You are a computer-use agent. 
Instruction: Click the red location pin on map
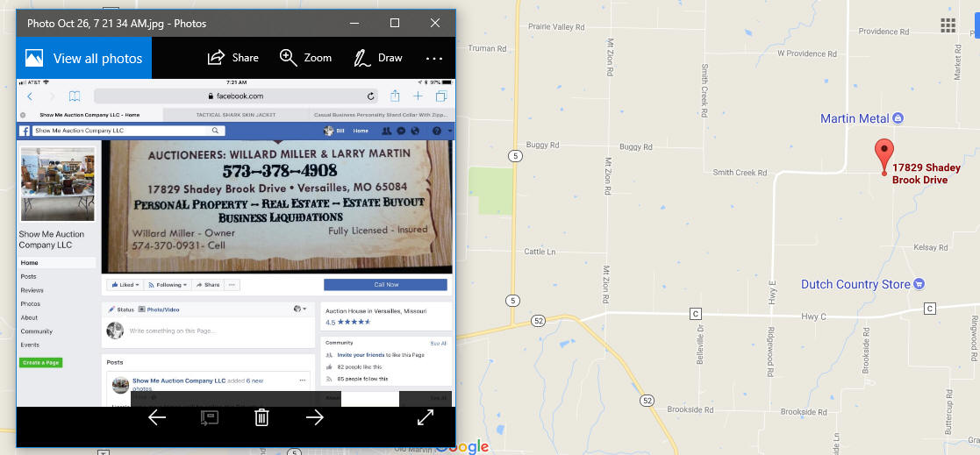883,156
